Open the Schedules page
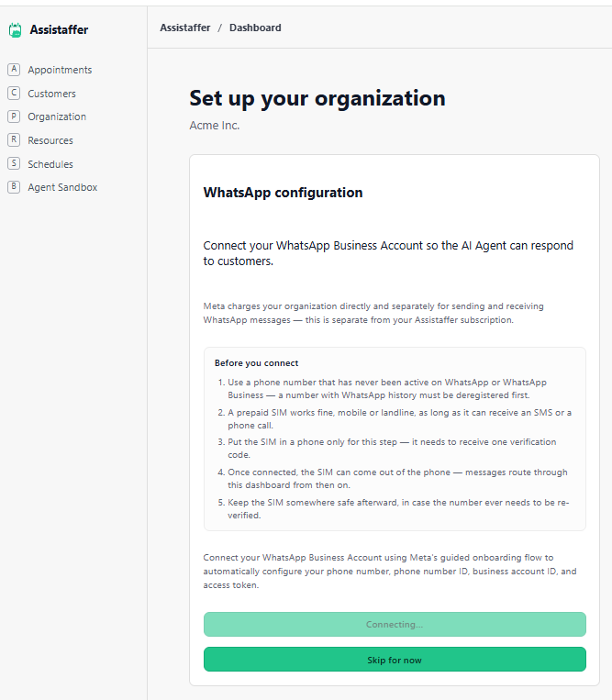This screenshot has height=700, width=612. 50,164
